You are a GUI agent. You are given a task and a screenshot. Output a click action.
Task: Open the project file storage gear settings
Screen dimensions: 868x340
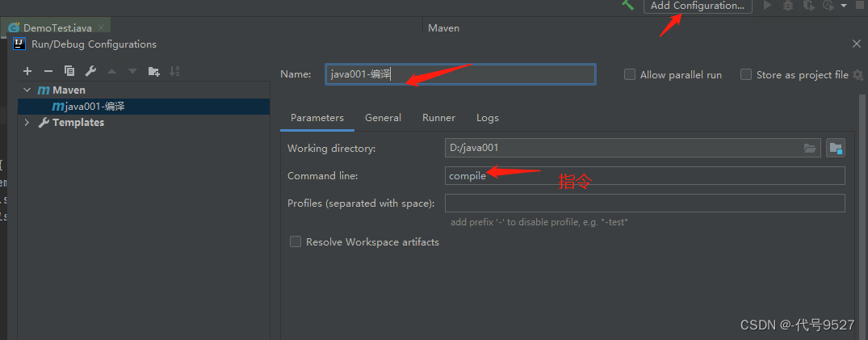[x=857, y=74]
